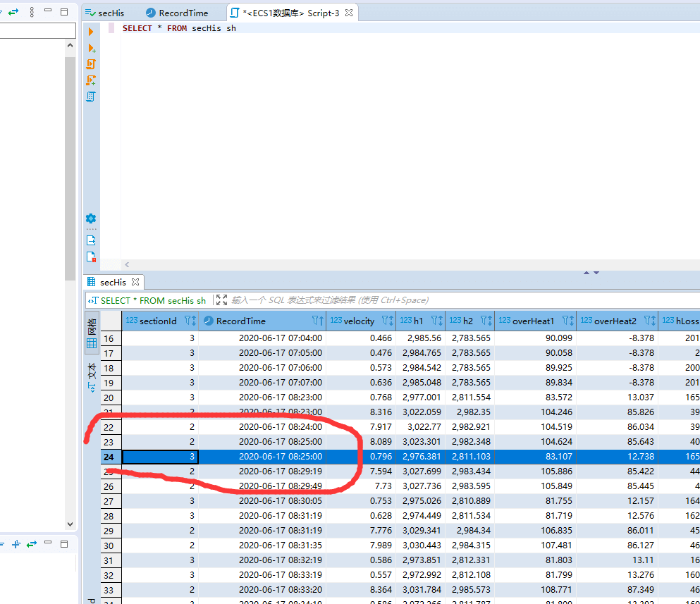The width and height of the screenshot is (700, 604).
Task: Click the SQL filter expression input field
Action: point(423,300)
